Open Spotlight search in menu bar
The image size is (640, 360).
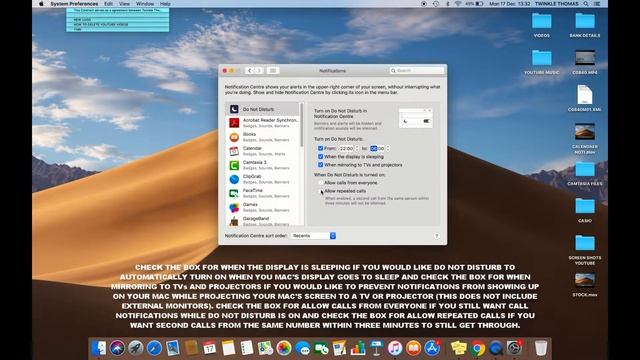[586, 4]
